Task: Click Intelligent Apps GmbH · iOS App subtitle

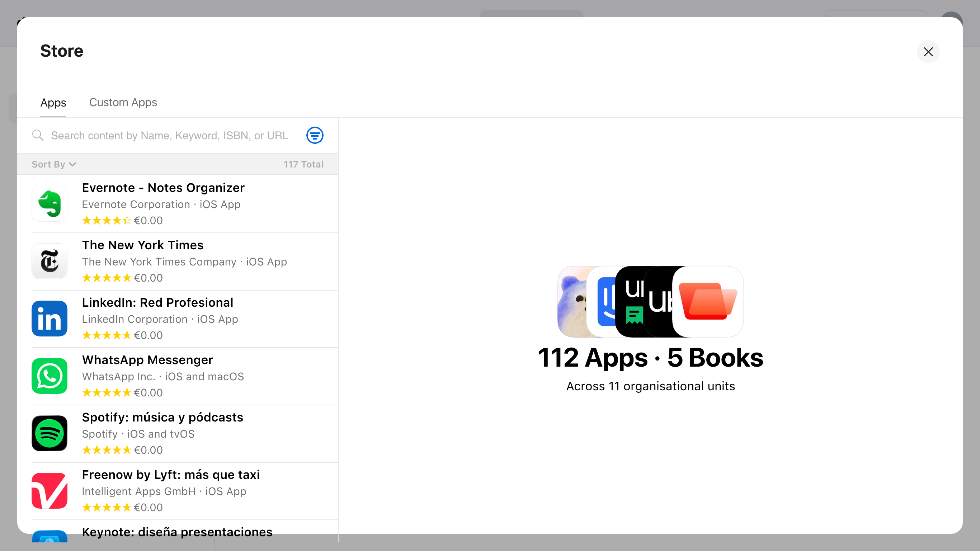Action: tap(164, 492)
